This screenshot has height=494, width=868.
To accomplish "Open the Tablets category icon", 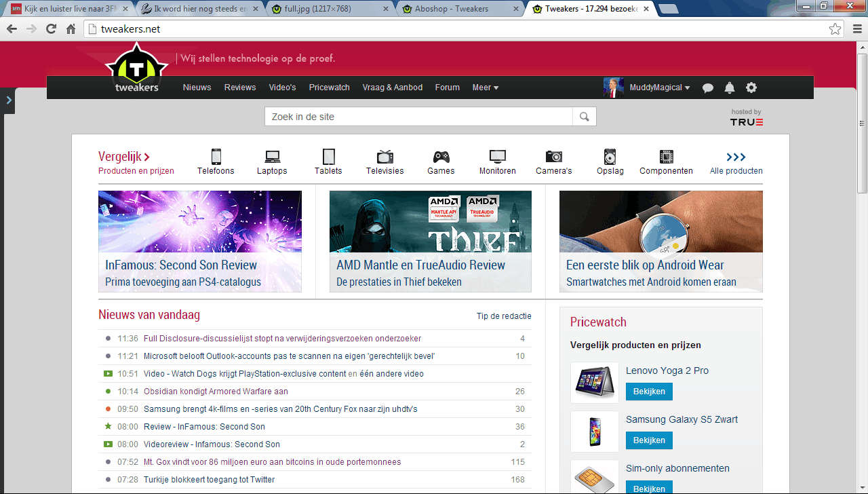I will [x=328, y=157].
